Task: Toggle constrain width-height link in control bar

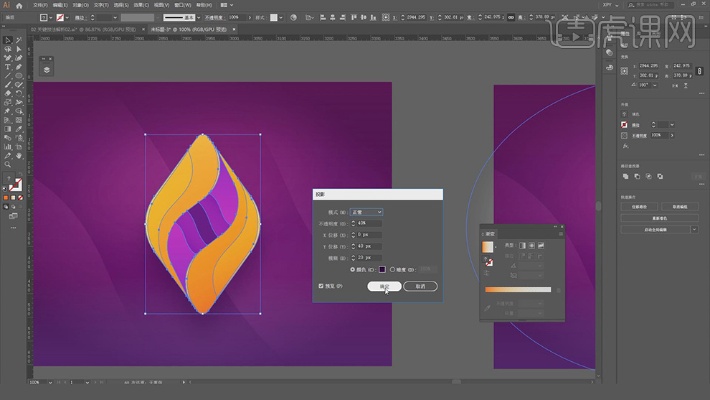Action: pyautogui.click(x=511, y=17)
